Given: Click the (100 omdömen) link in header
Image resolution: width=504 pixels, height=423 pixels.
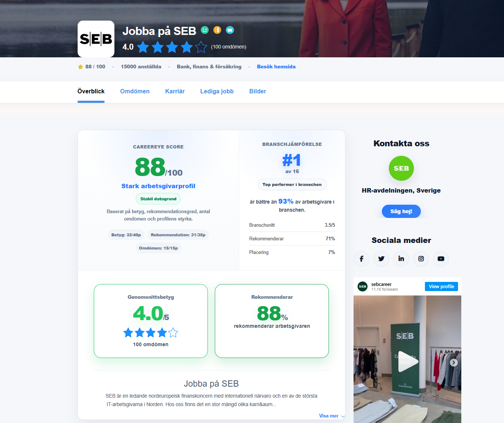Looking at the screenshot, I should click(x=228, y=47).
